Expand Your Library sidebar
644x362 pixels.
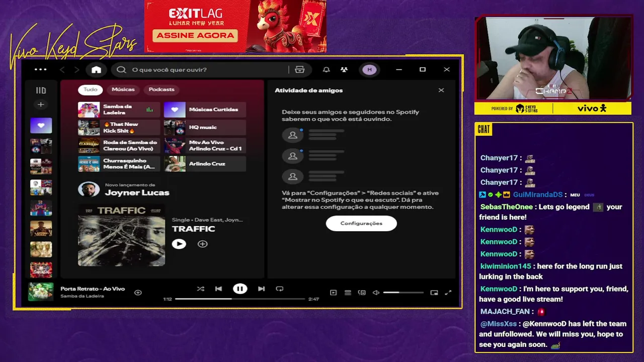[41, 90]
